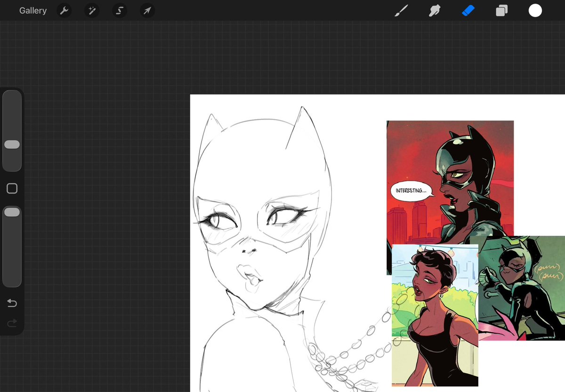Viewport: 565px width, 392px height.
Task: Open the Layers panel
Action: tap(501, 11)
